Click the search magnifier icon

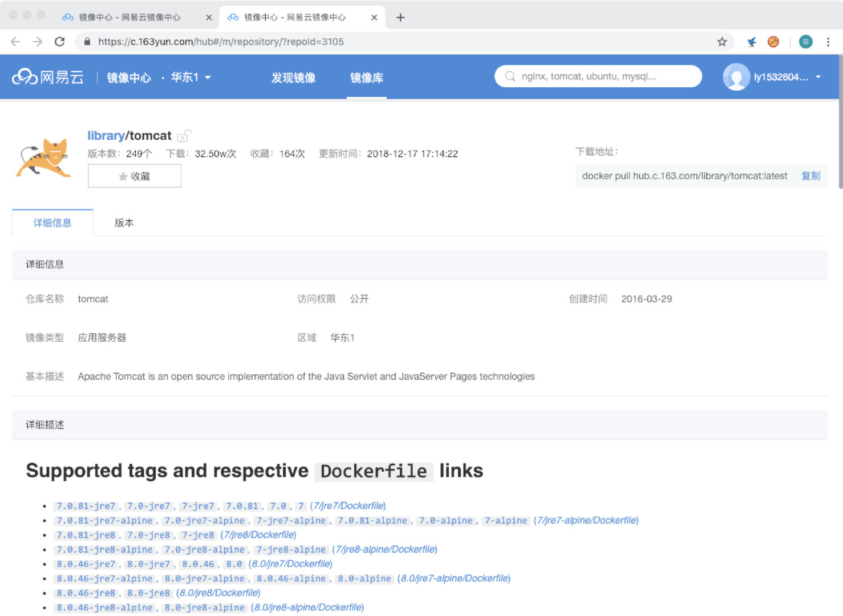(510, 76)
